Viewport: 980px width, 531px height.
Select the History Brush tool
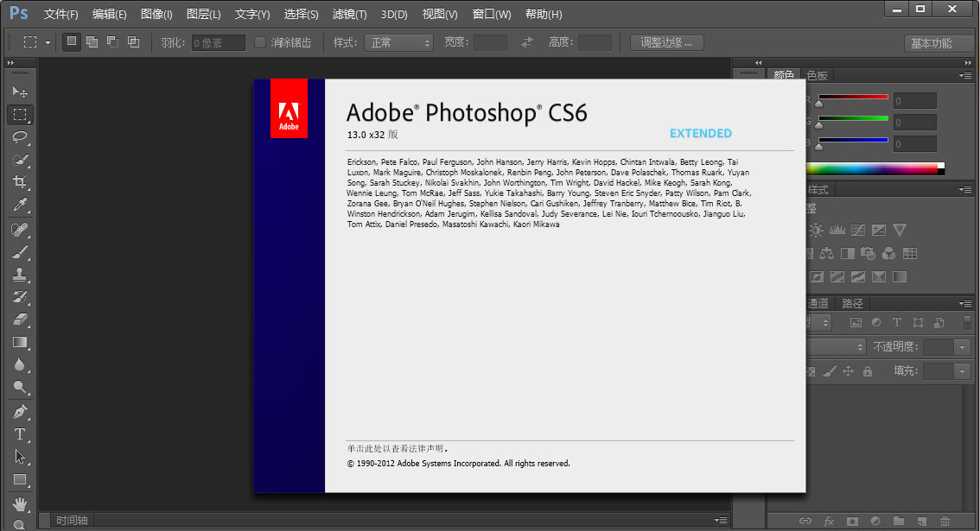tap(20, 297)
